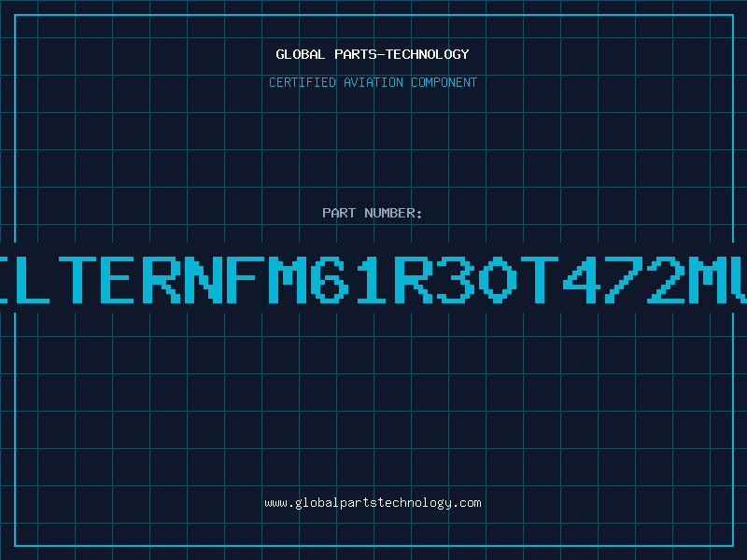Click the word GLOBAL in the header
The width and height of the screenshot is (747, 560).
[x=300, y=54]
